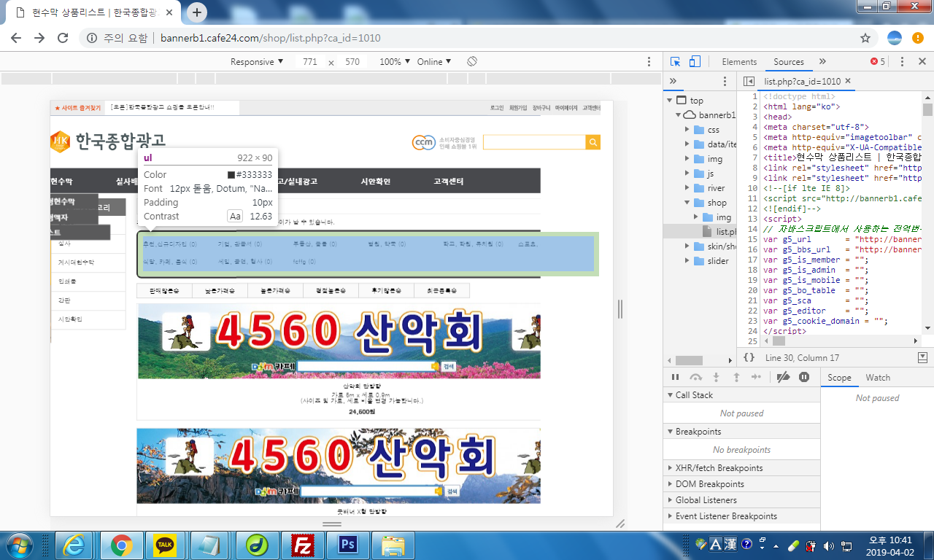The height and width of the screenshot is (560, 934).
Task: Deactivate breakpoints toggle
Action: pyautogui.click(x=783, y=377)
